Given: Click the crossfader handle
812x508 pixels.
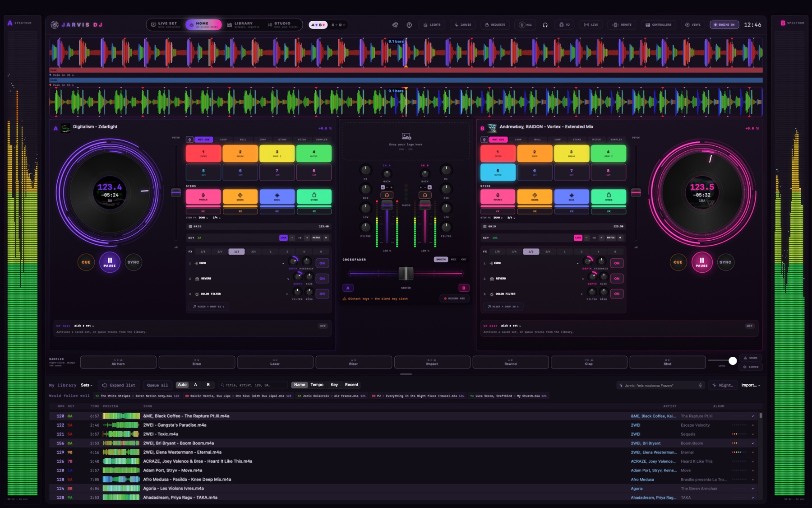Looking at the screenshot, I should pos(406,273).
